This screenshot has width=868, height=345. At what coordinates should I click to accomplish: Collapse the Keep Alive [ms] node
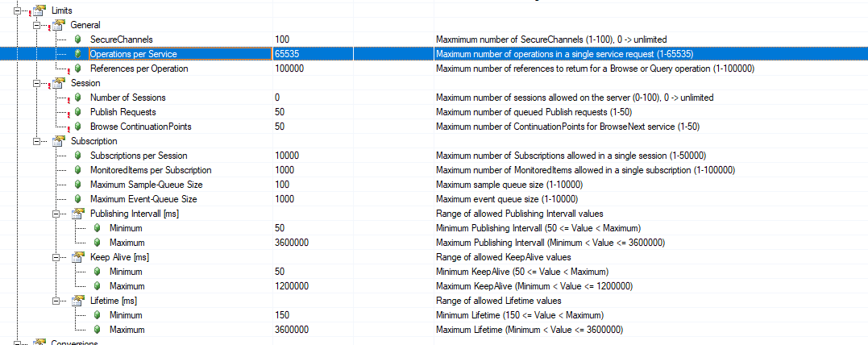[56, 257]
